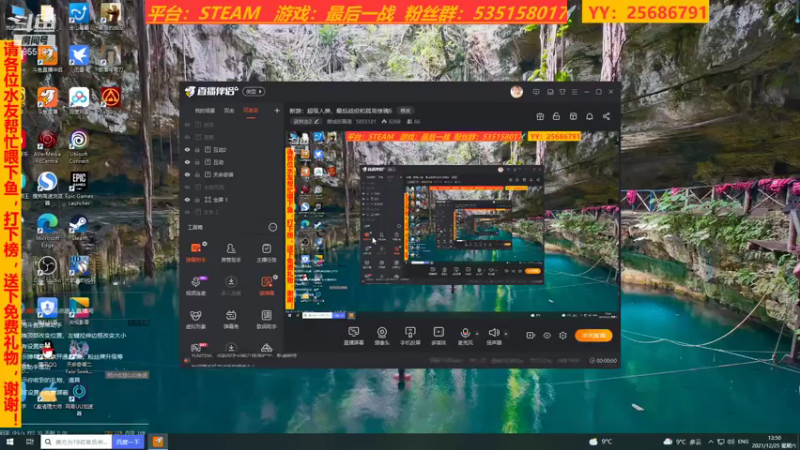The width and height of the screenshot is (800, 450).
Task: Open the 虚拟形象 tool
Action: point(196,319)
